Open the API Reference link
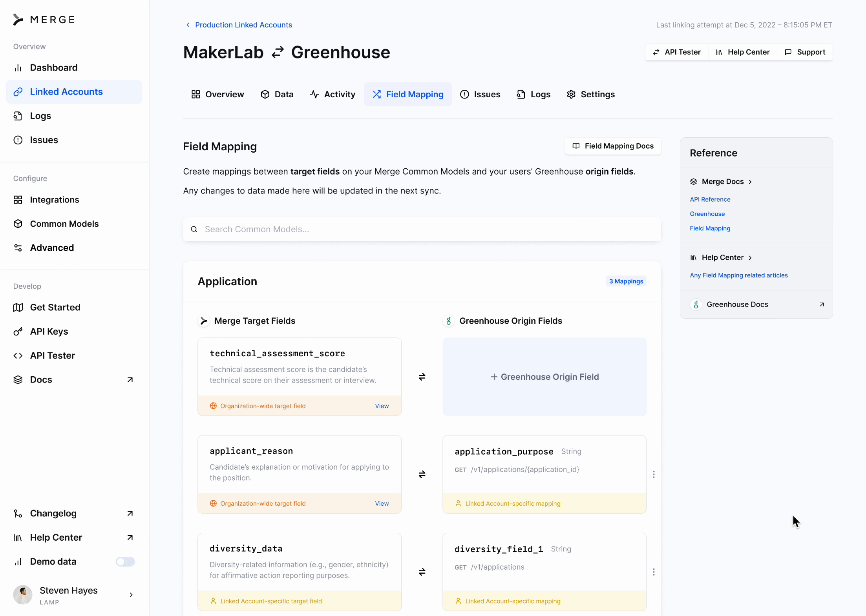866x616 pixels. click(x=710, y=199)
